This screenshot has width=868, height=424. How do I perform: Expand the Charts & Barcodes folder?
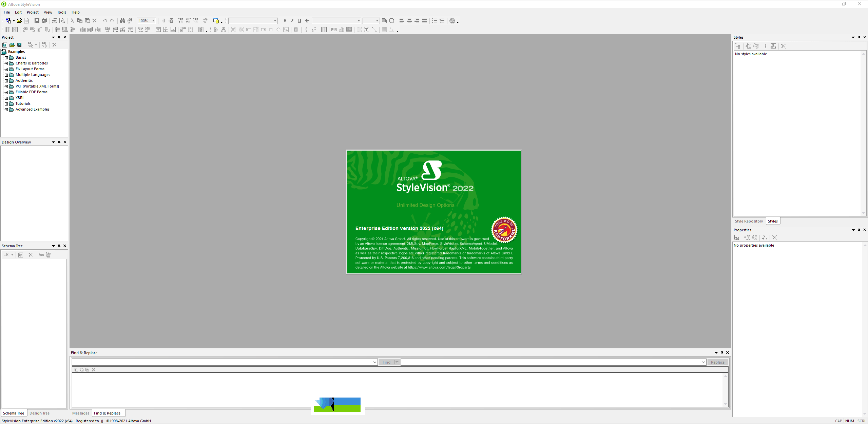pos(6,63)
